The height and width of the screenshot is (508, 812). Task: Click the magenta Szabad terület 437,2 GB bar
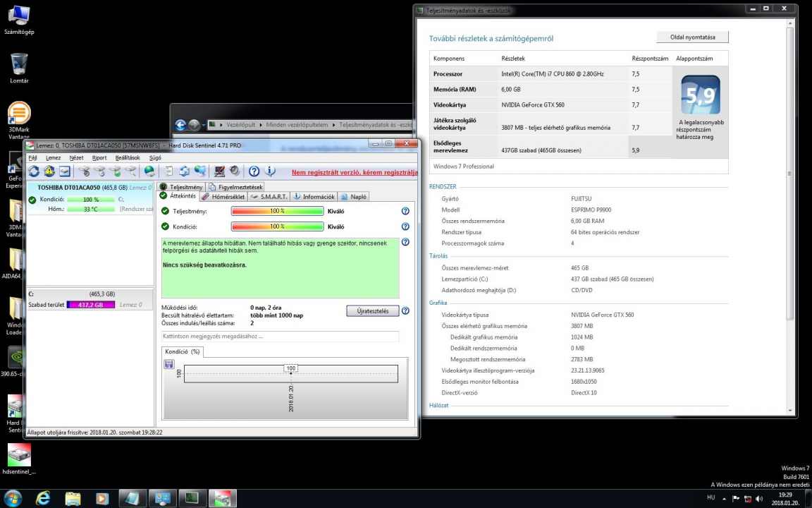click(x=91, y=305)
